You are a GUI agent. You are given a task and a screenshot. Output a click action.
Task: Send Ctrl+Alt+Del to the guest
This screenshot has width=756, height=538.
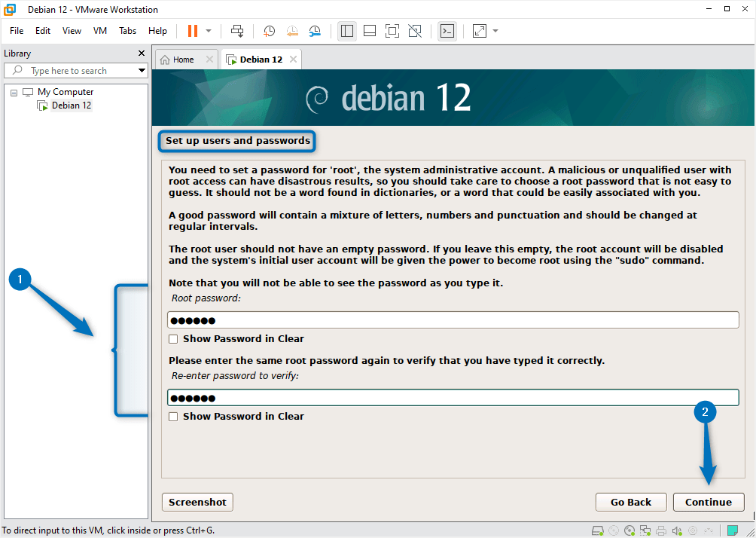pyautogui.click(x=236, y=31)
